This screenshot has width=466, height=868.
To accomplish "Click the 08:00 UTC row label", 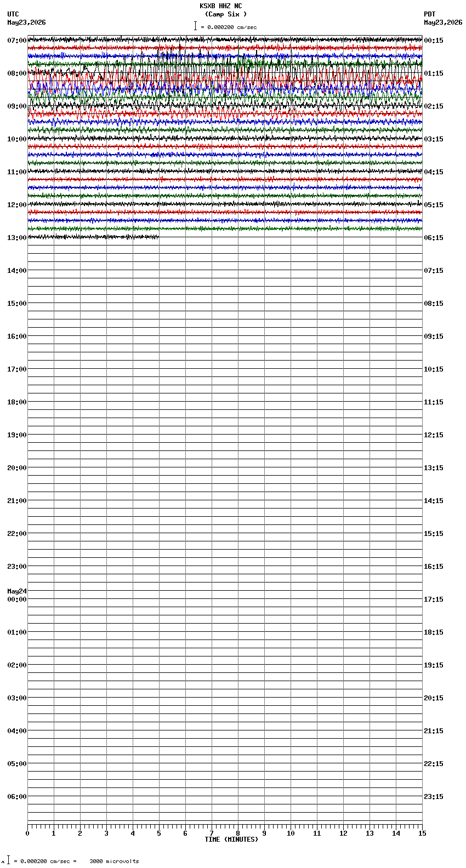I will click(x=17, y=73).
